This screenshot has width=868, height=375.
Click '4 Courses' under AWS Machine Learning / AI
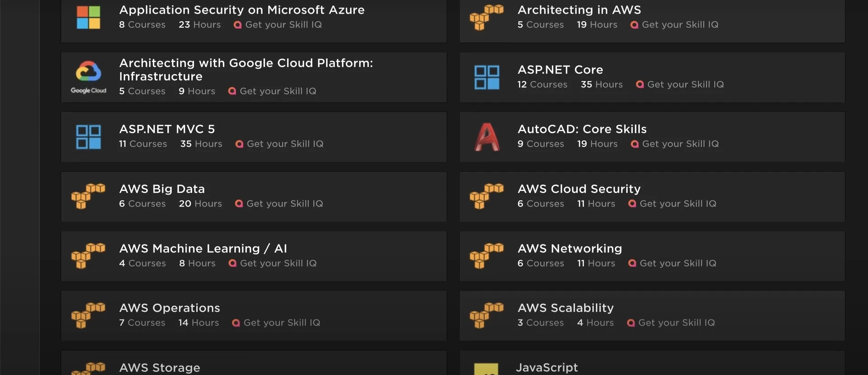pyautogui.click(x=142, y=263)
